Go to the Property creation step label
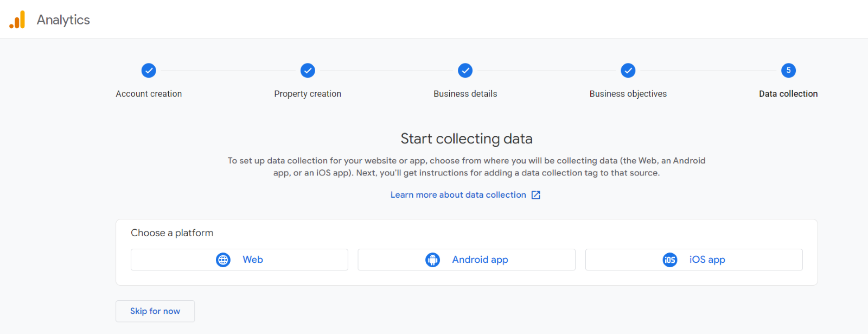Screen dimensions: 868x334 point(308,94)
